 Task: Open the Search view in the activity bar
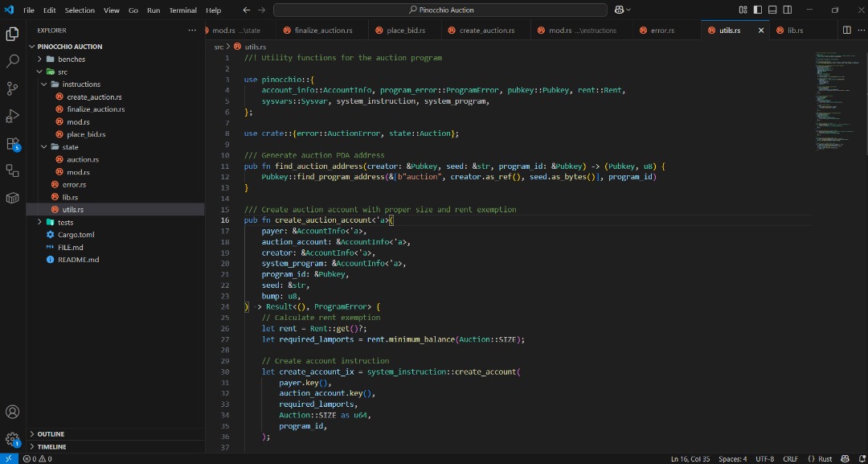coord(12,60)
